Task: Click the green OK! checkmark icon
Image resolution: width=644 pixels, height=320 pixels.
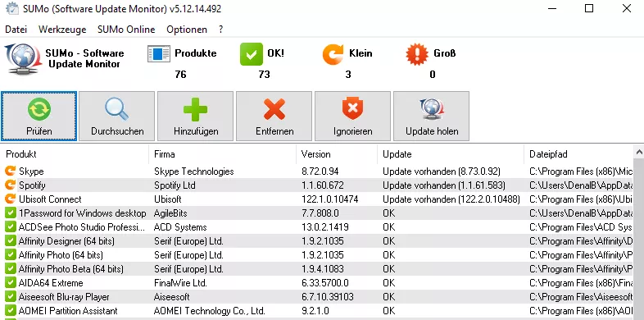Action: 252,54
